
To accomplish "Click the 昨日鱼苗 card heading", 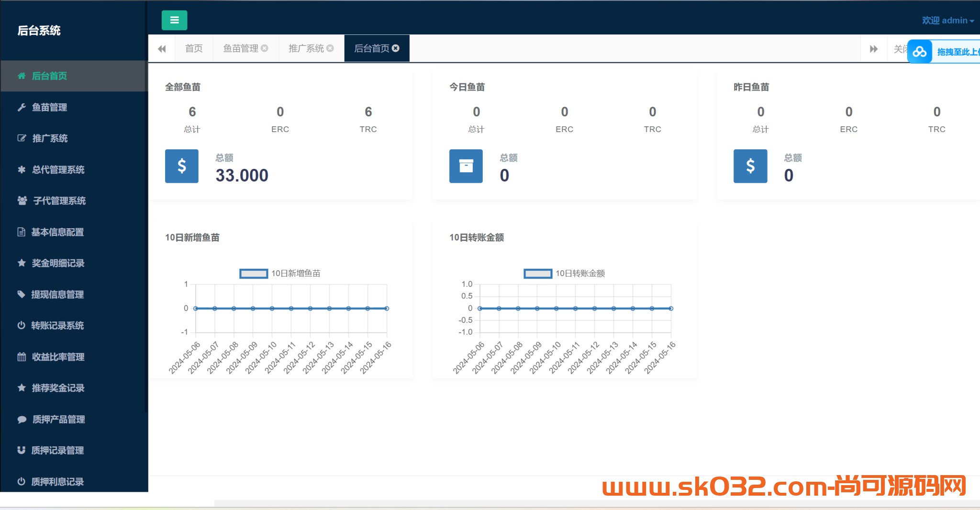I will (x=751, y=87).
